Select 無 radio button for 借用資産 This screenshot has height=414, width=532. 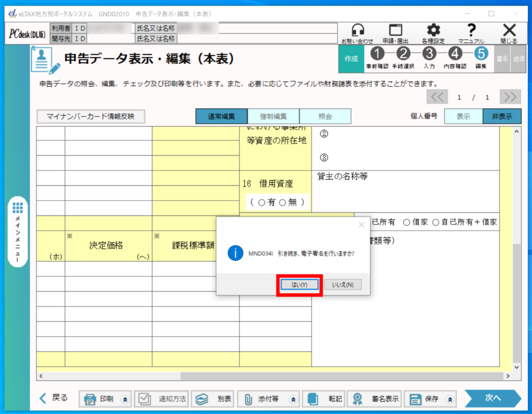click(x=283, y=203)
